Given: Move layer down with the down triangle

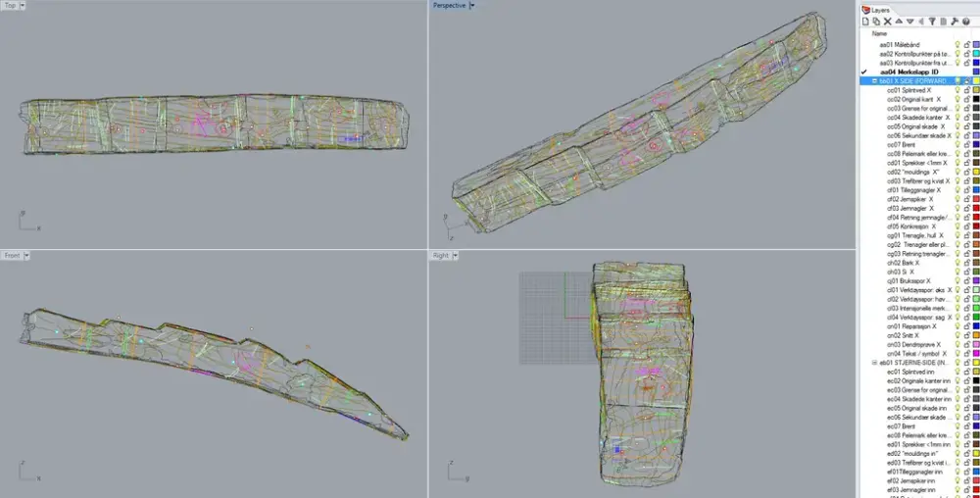Looking at the screenshot, I should [x=909, y=21].
